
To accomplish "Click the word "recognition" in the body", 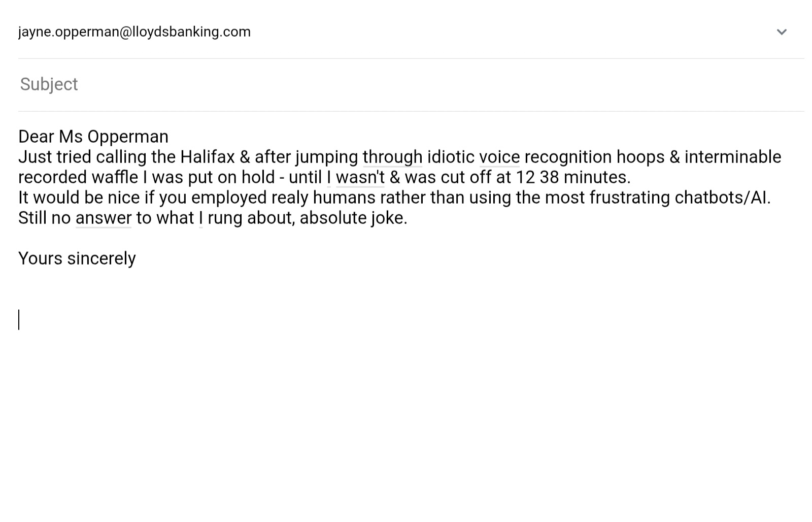I will [568, 157].
